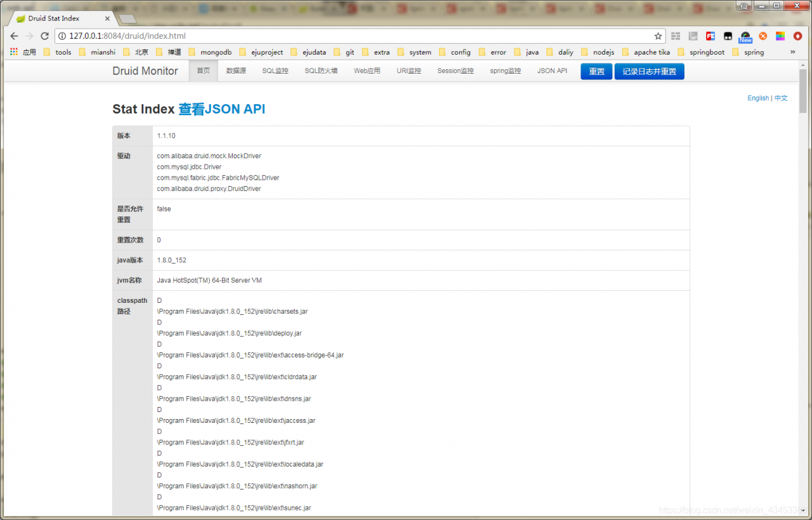Screen dimensions: 812x520
Task: Switch to the SQL防火墙 tab
Action: click(x=321, y=71)
